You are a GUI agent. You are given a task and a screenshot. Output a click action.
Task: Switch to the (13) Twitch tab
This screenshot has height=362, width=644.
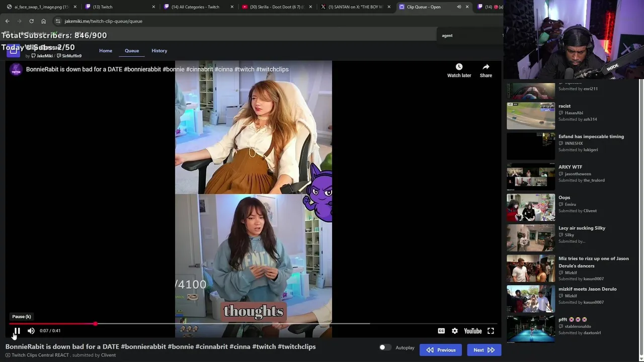(x=120, y=7)
